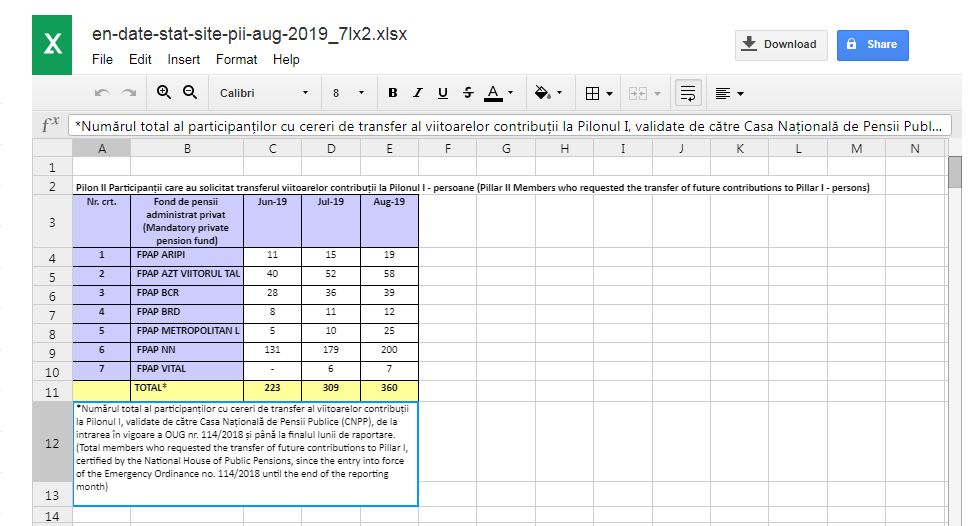Click the undo arrow icon
The height and width of the screenshot is (526, 973).
click(x=102, y=93)
